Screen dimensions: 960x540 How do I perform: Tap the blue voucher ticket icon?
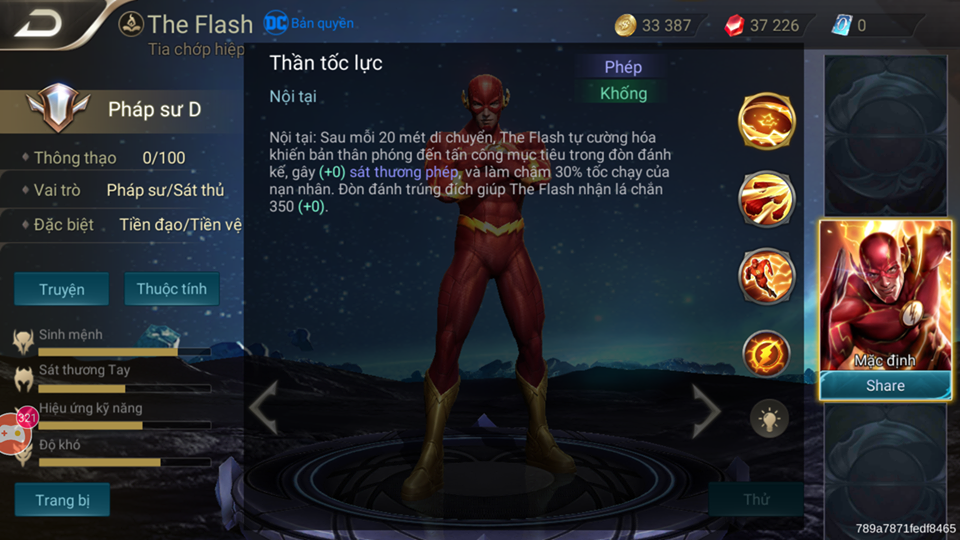841,25
